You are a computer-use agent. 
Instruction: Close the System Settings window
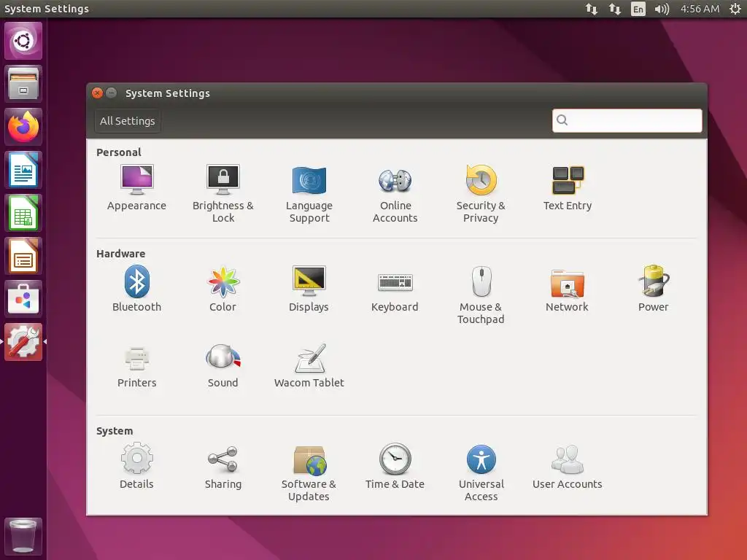[97, 93]
